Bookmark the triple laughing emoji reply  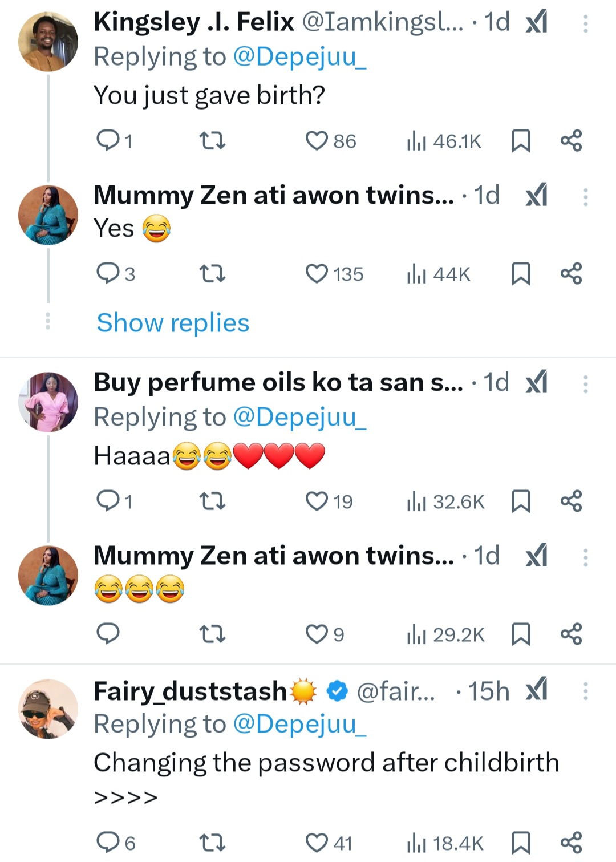coord(520,634)
